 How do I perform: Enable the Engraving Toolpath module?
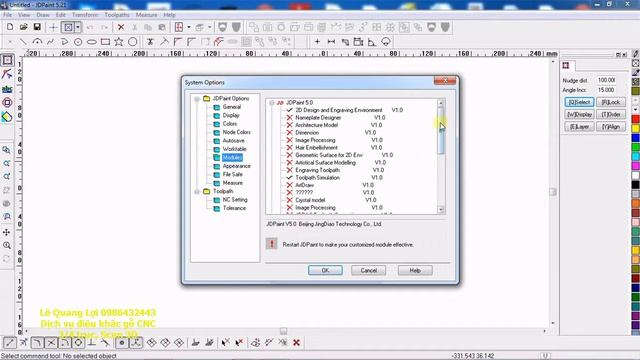[x=289, y=170]
